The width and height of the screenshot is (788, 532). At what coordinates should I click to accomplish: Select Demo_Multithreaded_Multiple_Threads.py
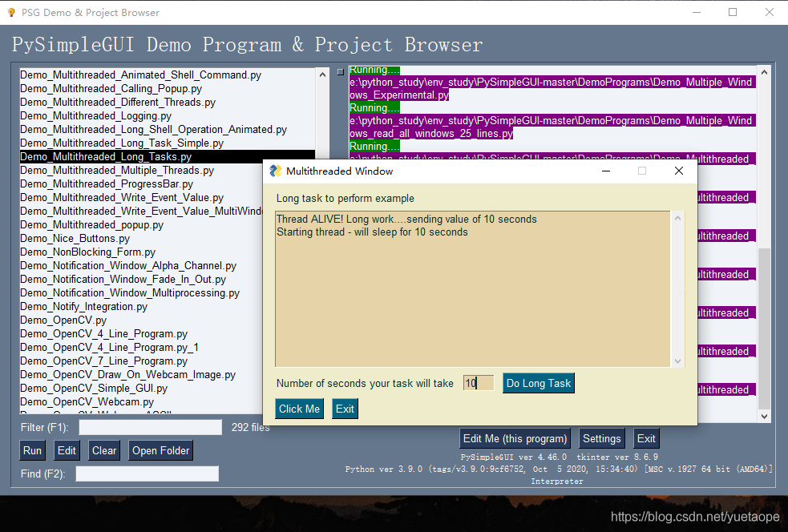point(142,171)
